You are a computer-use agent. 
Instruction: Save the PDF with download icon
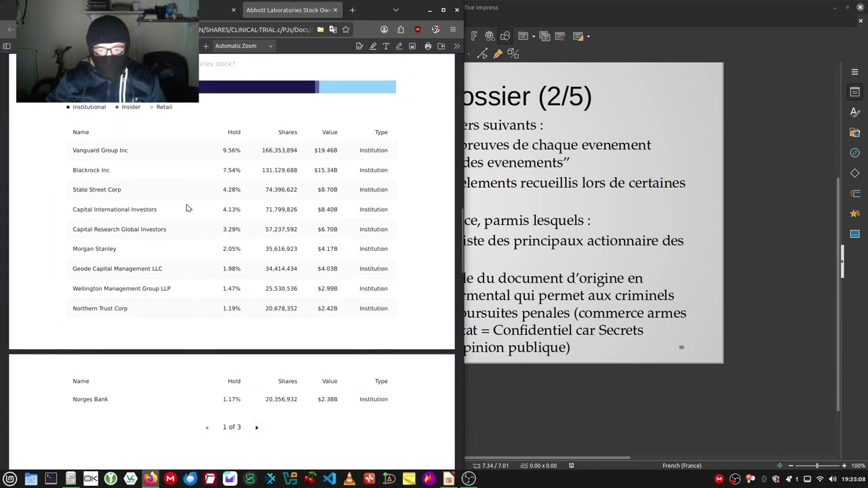[441, 46]
